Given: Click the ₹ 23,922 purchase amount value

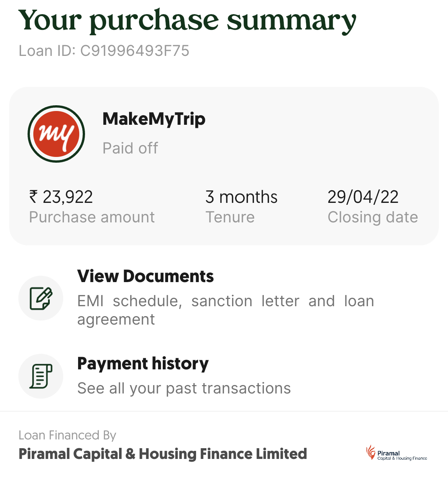Looking at the screenshot, I should point(61,197).
